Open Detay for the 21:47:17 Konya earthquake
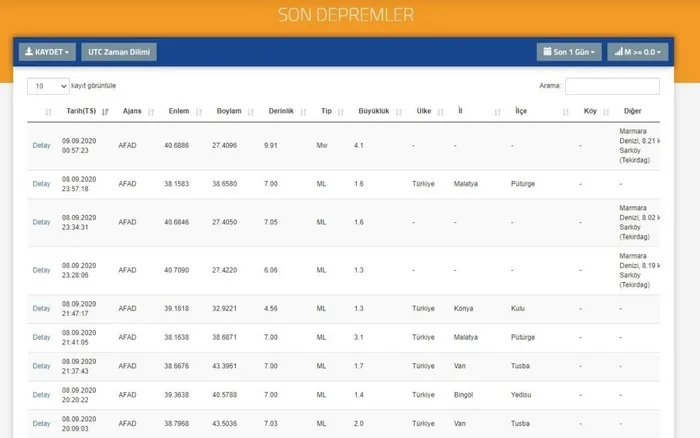 tap(42, 309)
